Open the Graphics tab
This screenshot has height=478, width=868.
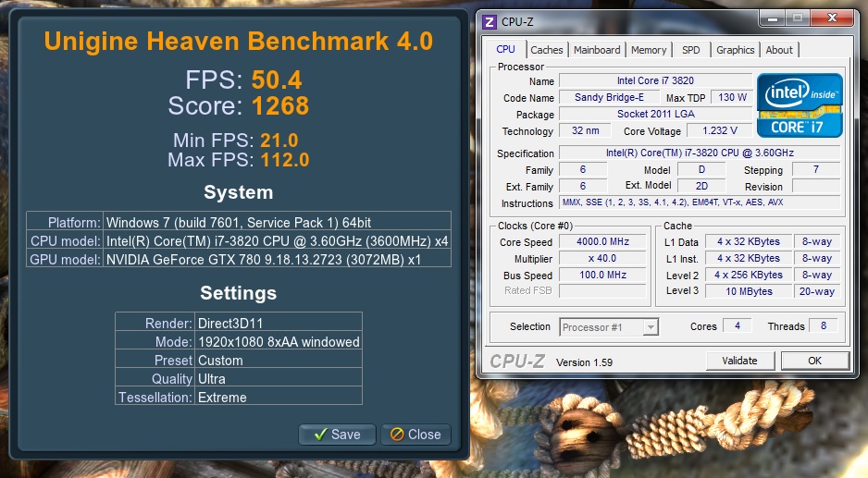[x=735, y=50]
